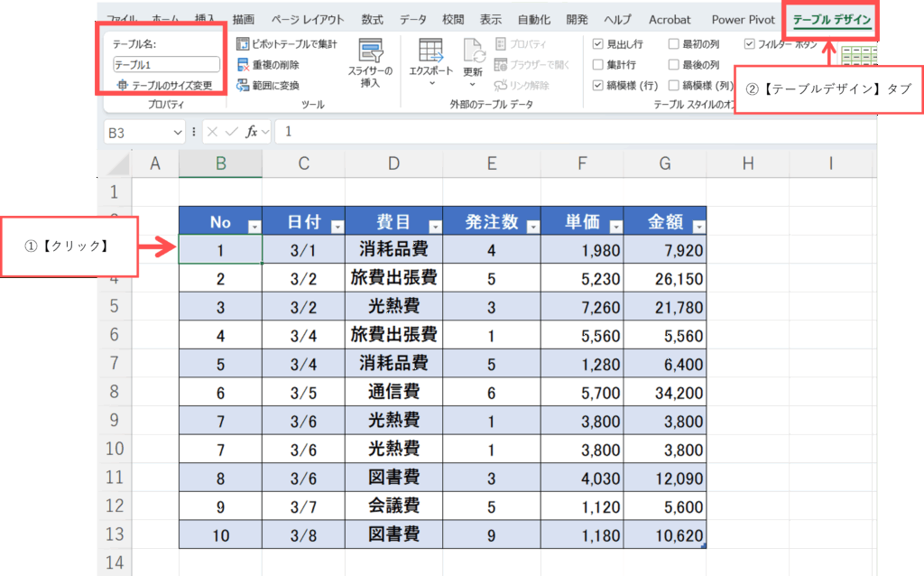Click the Resize Table icon
924x576 pixels.
(123, 86)
